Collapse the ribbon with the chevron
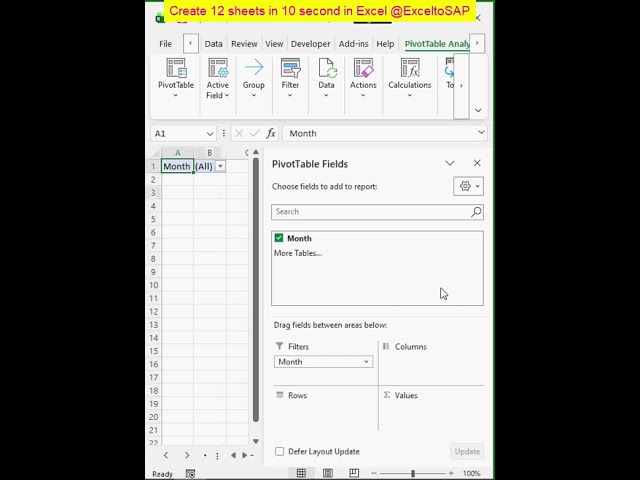This screenshot has width=640, height=480. 478,110
